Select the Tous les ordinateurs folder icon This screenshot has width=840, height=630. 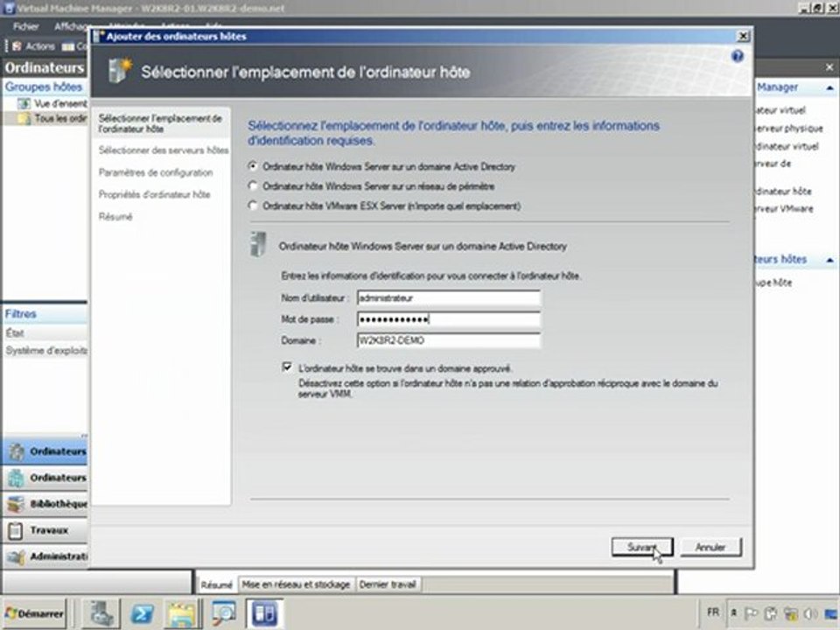pyautogui.click(x=24, y=118)
